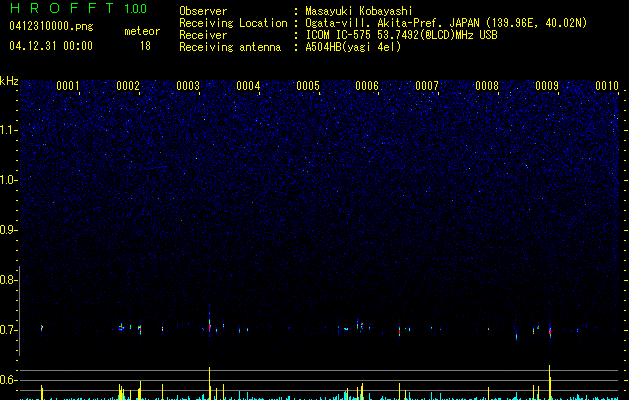
Task: Click time marker 0005
Action: [308, 86]
